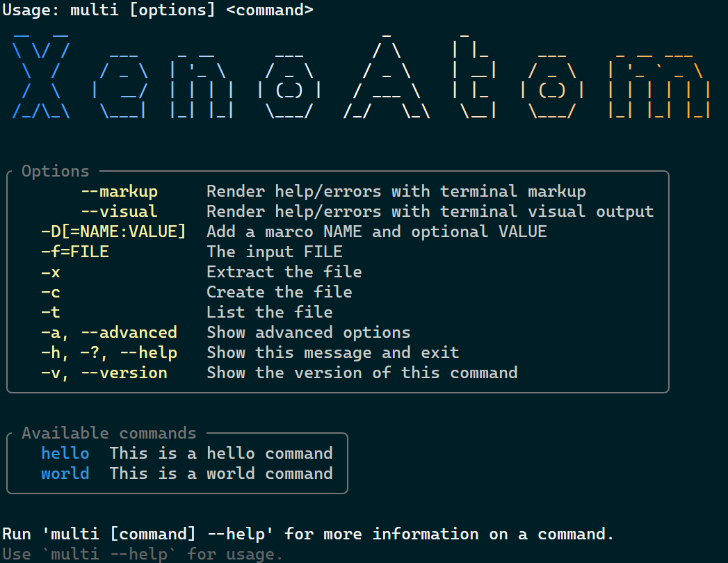Click the Options group title
The height and width of the screenshot is (563, 728).
click(x=55, y=171)
